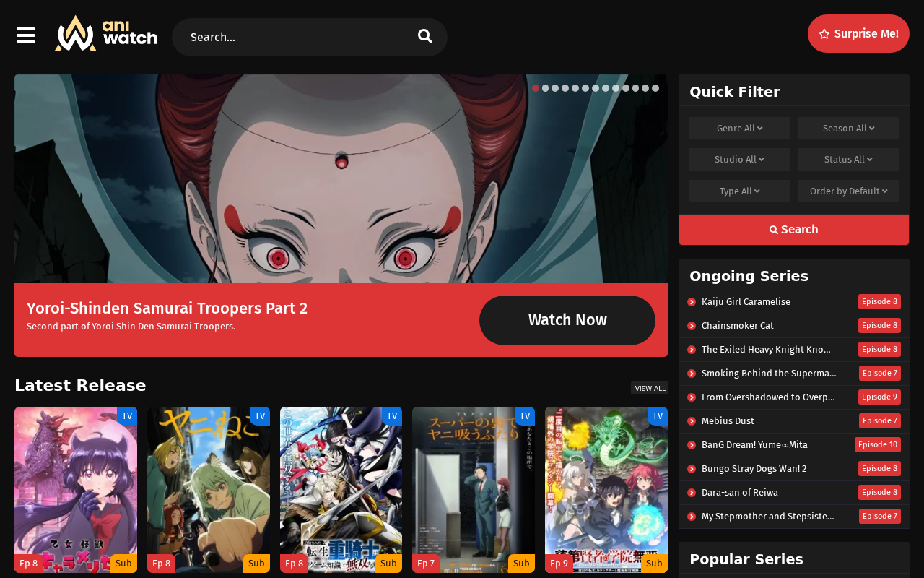
Task: Click VIEW ALL for Latest Release
Action: click(650, 388)
